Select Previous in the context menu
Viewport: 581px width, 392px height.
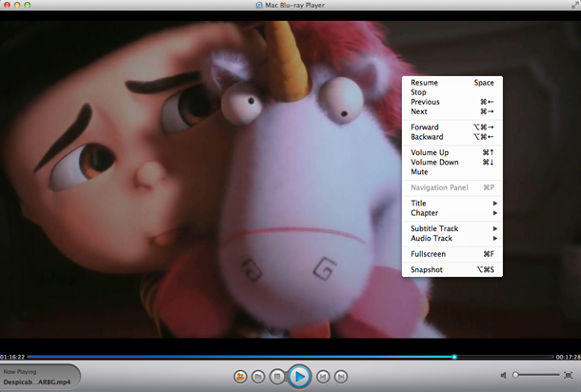(x=452, y=102)
